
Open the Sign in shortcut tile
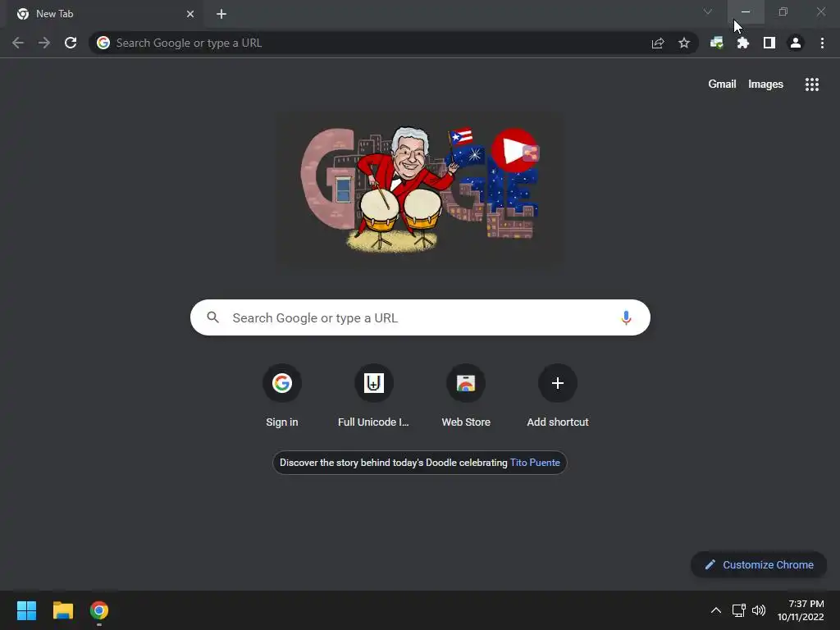point(282,396)
